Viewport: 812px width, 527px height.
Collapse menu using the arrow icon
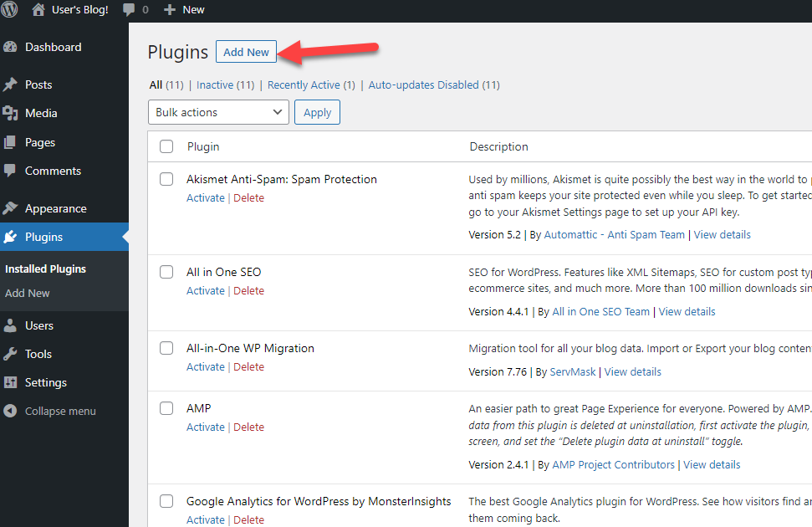coord(10,412)
